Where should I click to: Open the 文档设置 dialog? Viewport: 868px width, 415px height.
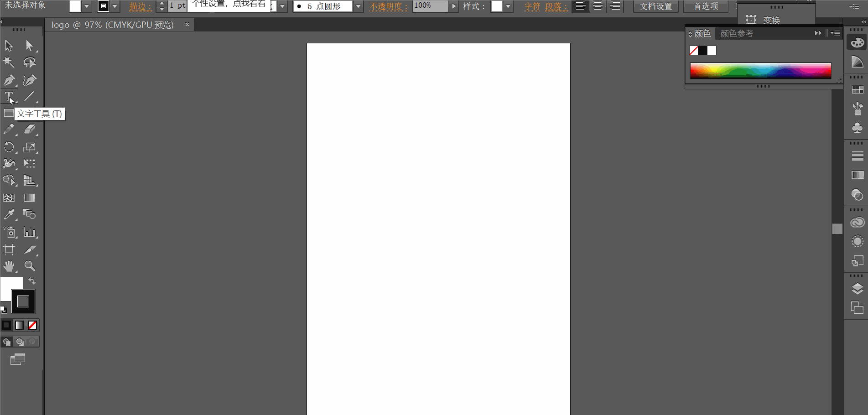656,6
